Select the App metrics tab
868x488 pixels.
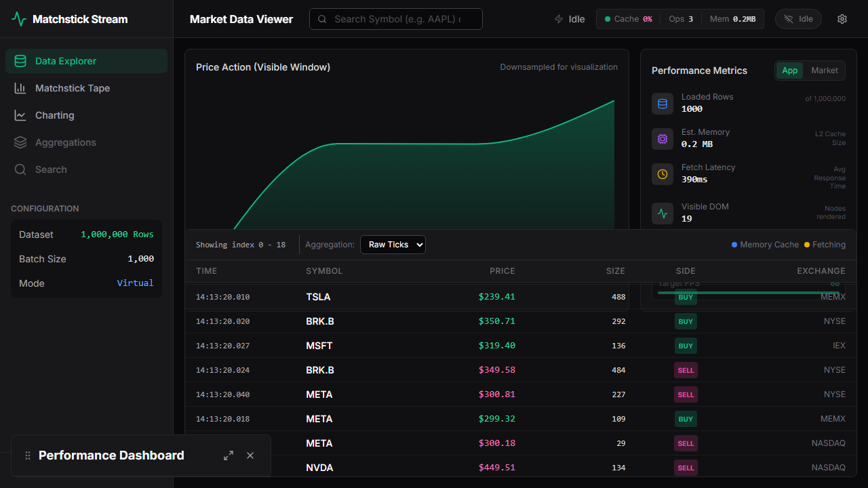pos(789,70)
